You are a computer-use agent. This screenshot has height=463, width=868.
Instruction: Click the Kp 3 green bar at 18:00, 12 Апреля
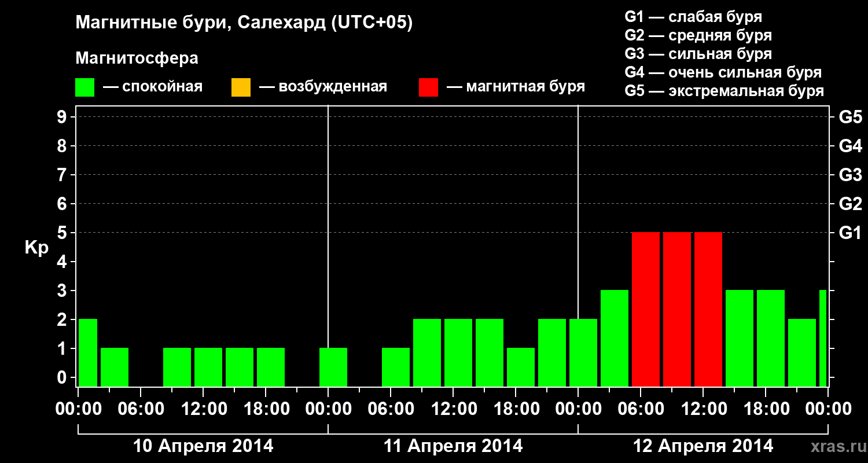point(771,339)
